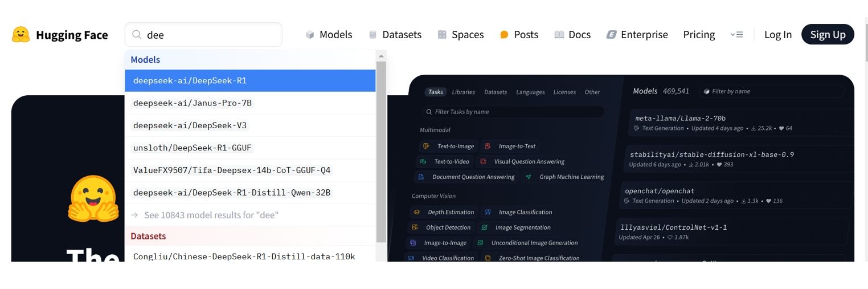Open the navbar more-options menu
Screen dimensions: 868x289
(736, 35)
